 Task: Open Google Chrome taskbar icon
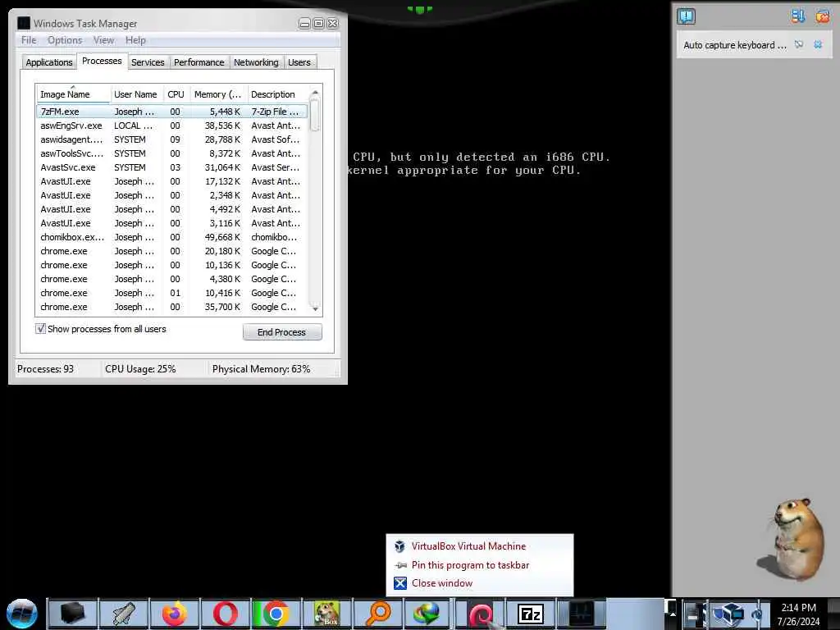(x=276, y=614)
